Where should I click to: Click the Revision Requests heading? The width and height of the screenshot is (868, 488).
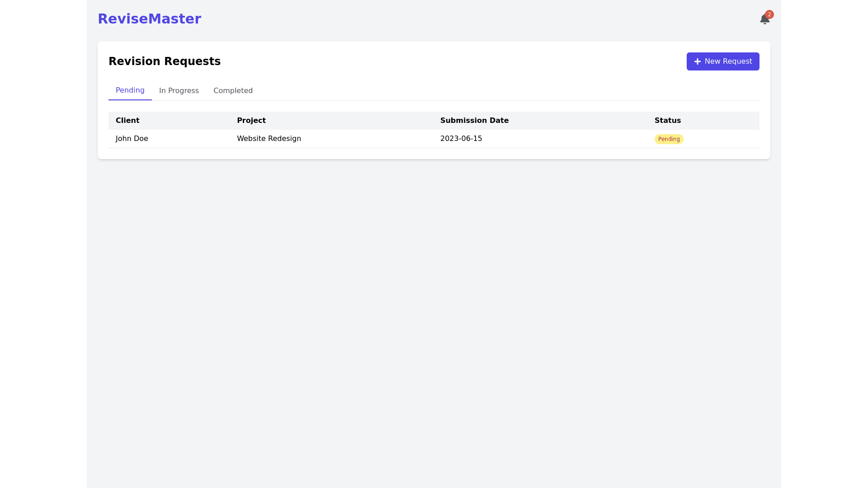click(x=165, y=61)
